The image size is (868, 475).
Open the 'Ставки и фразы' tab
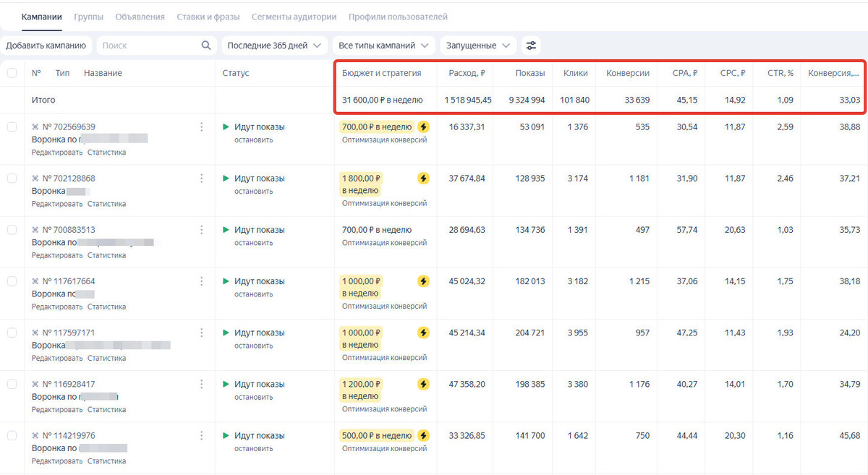pos(208,17)
